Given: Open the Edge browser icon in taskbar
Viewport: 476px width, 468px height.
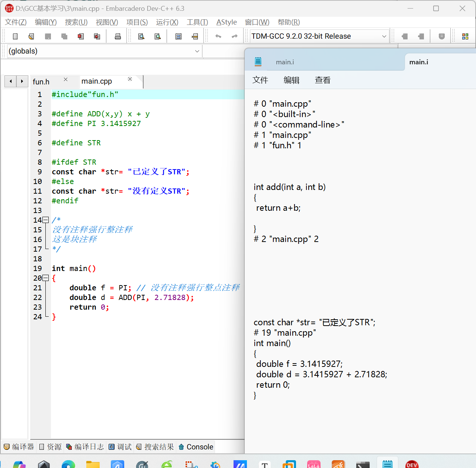Looking at the screenshot, I should 68,464.
